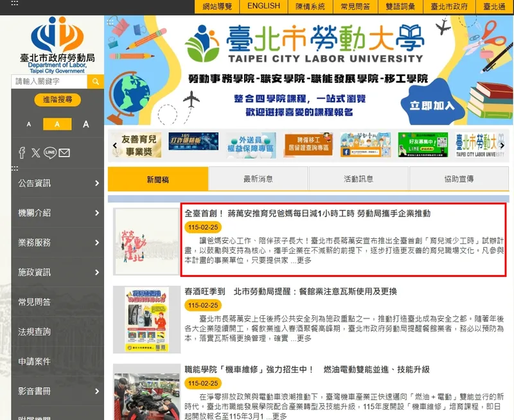Expand the 業務服務 menu chevron
This screenshot has height=420, width=514.
coord(97,243)
